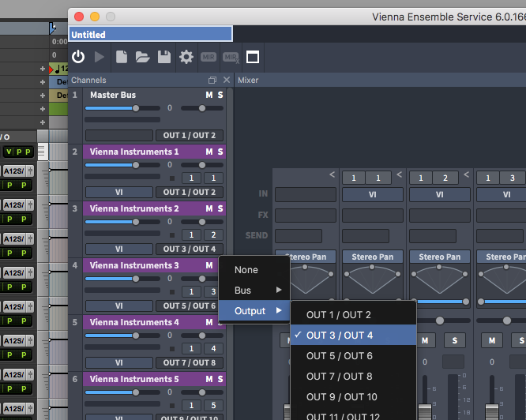Click the MIRx icon in toolbar
Viewport: 526px width, 420px height.
click(x=231, y=58)
